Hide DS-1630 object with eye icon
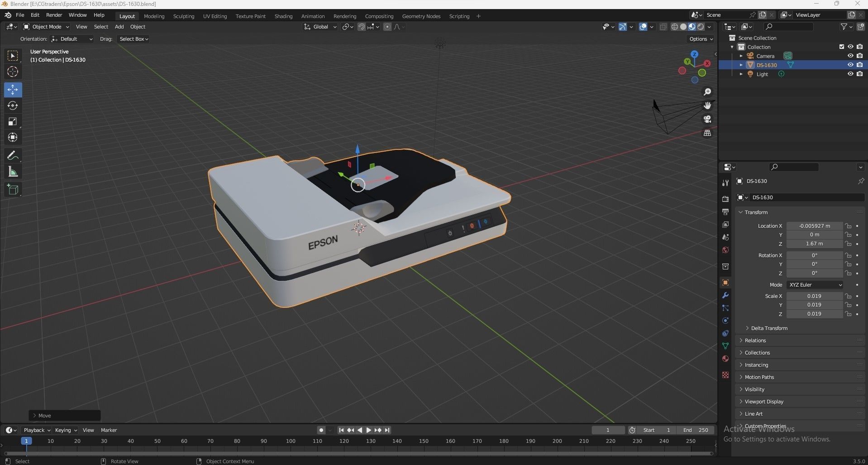The height and width of the screenshot is (465, 868). click(x=850, y=65)
